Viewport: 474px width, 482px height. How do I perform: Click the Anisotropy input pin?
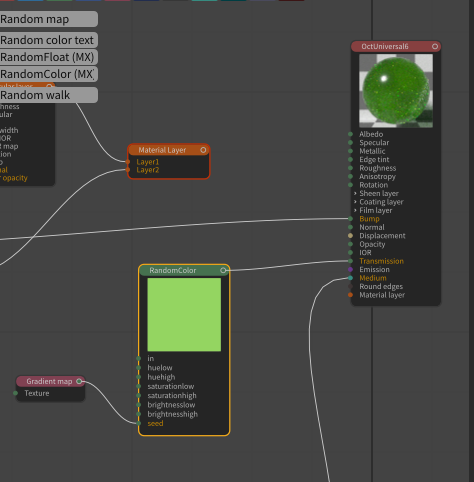(350, 176)
